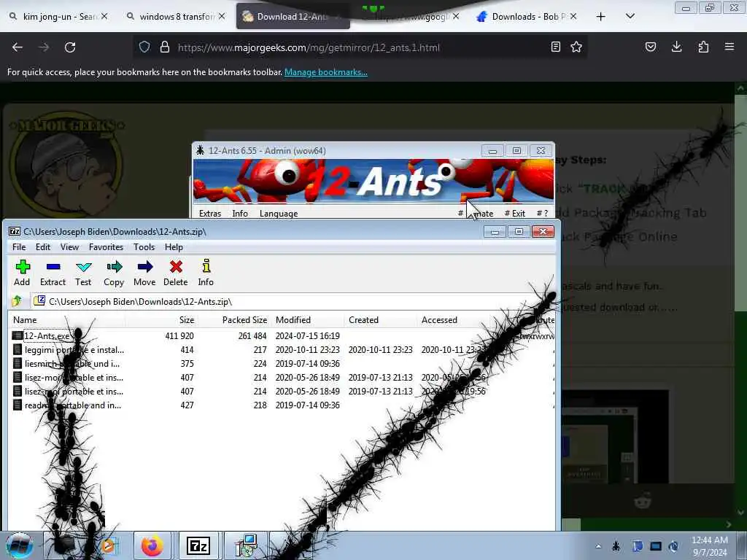Open Language menu in 12-Ants window

coord(279,214)
